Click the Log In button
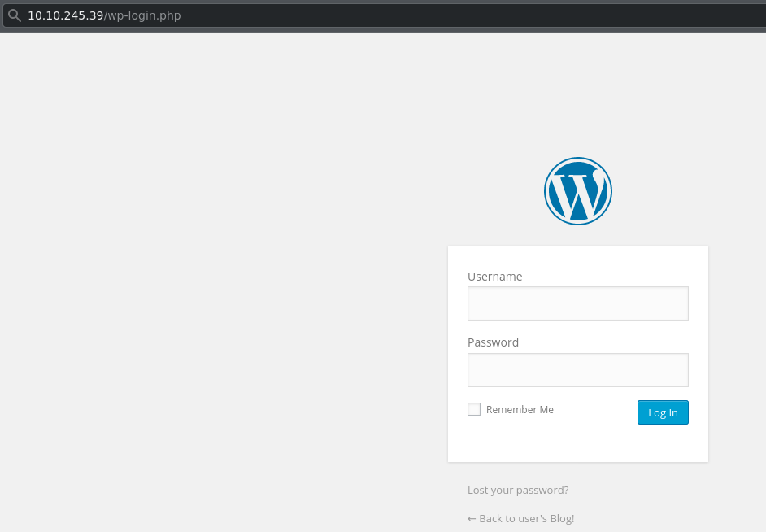 click(663, 412)
